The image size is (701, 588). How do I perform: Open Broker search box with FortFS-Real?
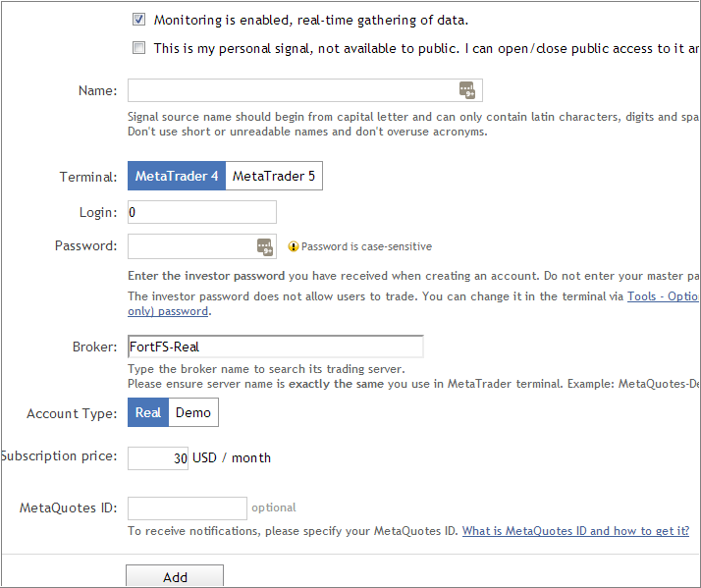[275, 347]
